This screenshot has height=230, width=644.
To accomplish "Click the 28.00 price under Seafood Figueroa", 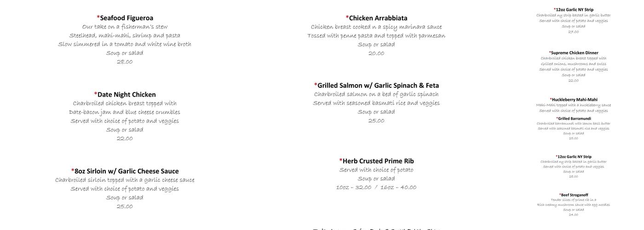I will pos(125,62).
